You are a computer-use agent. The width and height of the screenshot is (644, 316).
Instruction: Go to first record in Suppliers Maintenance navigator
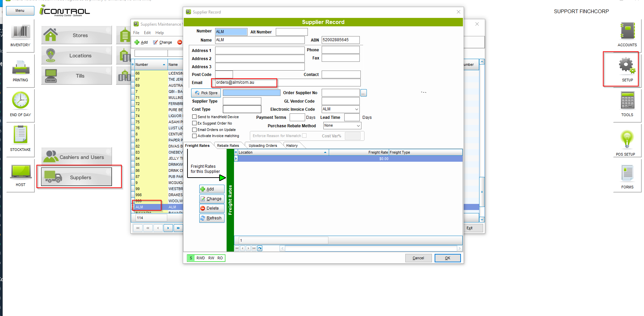(x=138, y=228)
